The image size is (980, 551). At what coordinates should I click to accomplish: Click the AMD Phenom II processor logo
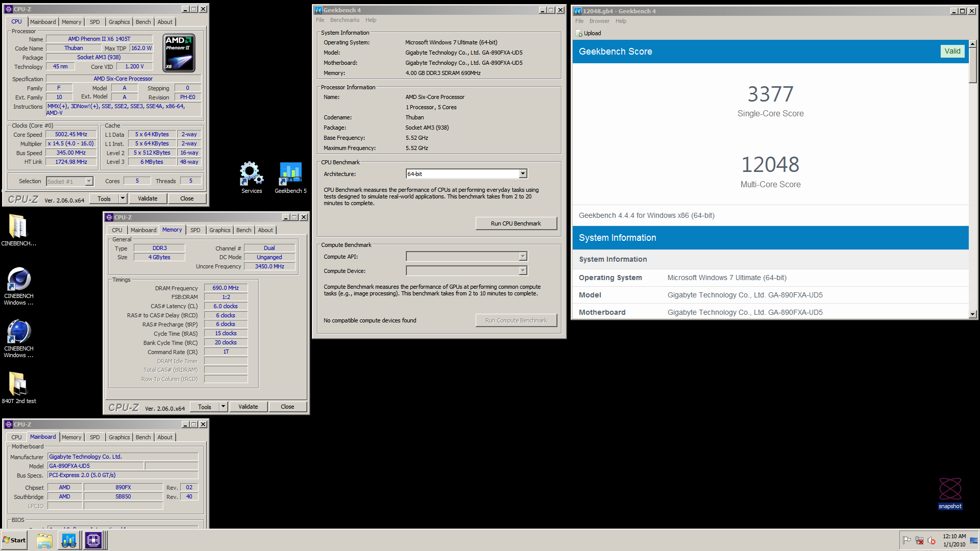[179, 53]
